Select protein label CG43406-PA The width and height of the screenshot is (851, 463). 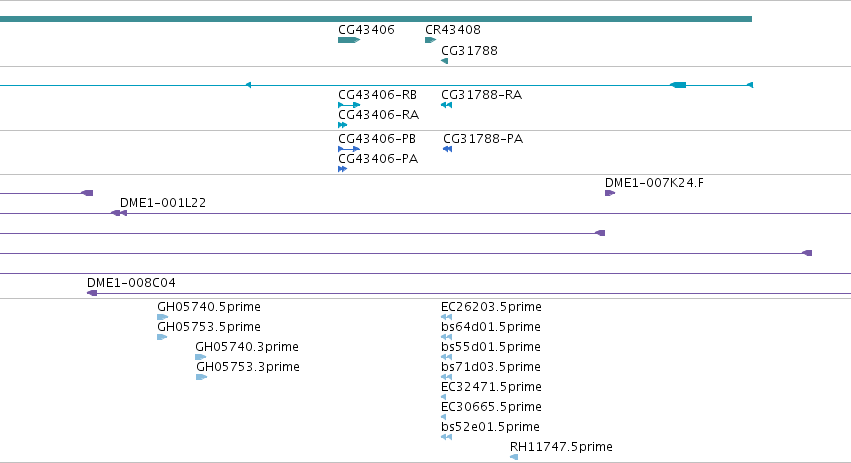(378, 159)
